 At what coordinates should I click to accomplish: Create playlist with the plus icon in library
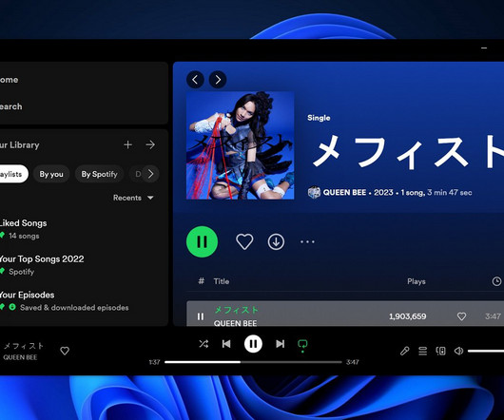pyautogui.click(x=128, y=144)
